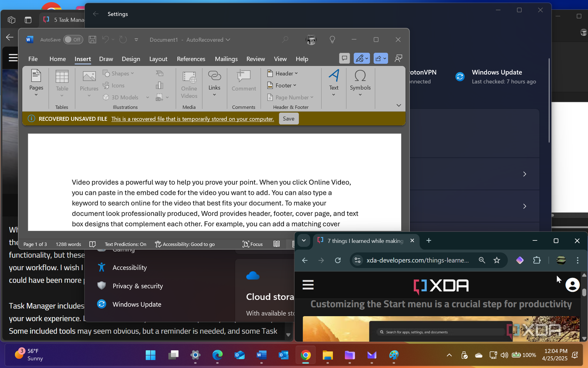The width and height of the screenshot is (588, 368).
Task: Click the back arrow in the Settings window
Action: (x=96, y=14)
